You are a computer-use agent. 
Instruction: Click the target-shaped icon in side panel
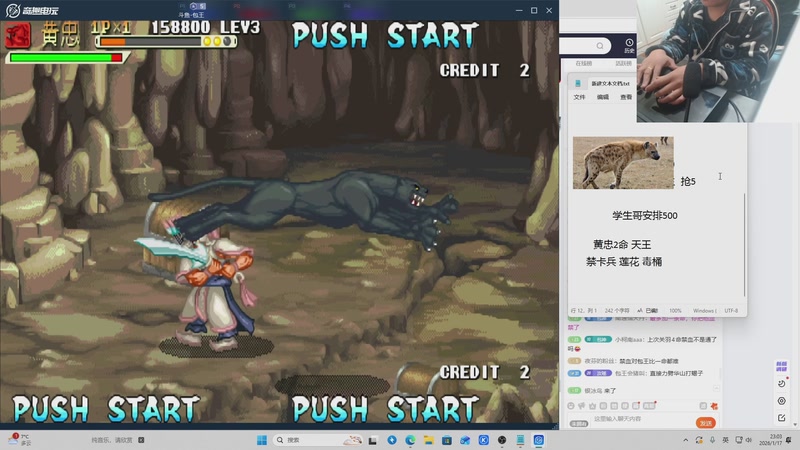pyautogui.click(x=782, y=401)
